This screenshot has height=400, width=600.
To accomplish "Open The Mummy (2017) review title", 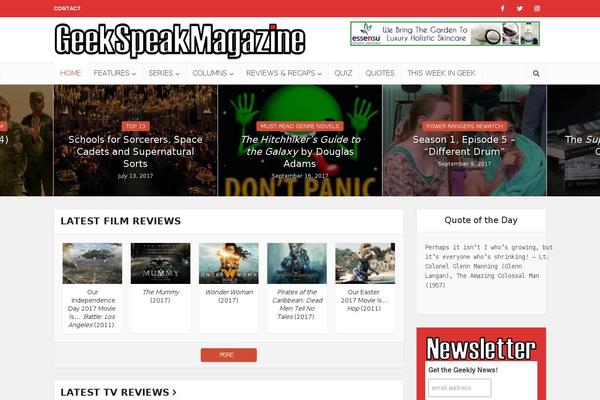I will click(x=160, y=296).
